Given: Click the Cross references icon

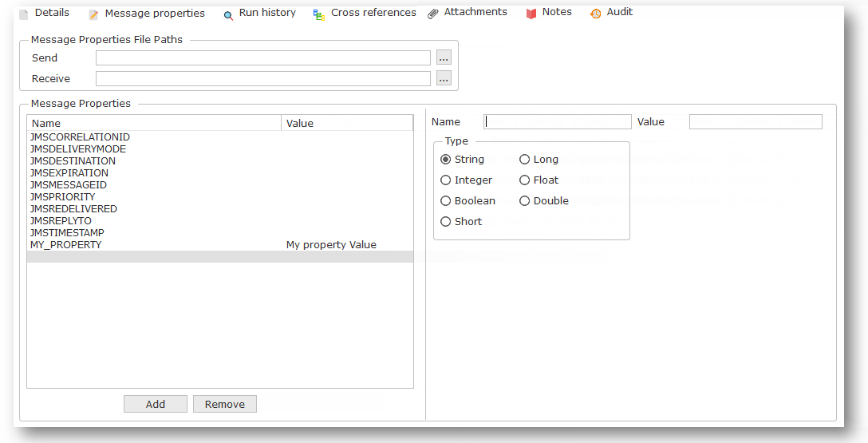Looking at the screenshot, I should [319, 14].
